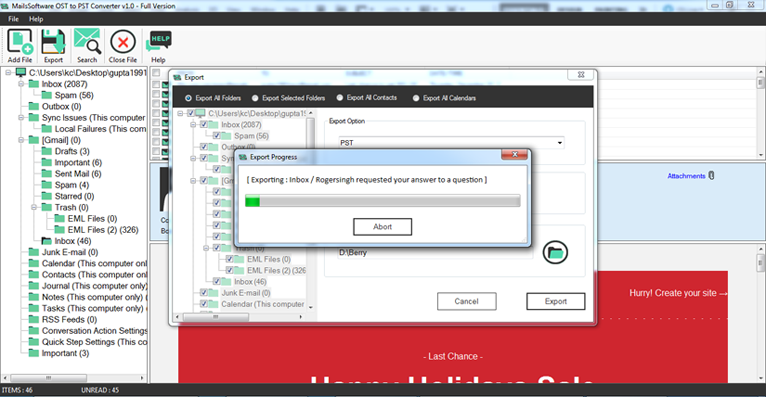Collapse the [Gmail] folder tree node
The image size is (766, 397).
(x=21, y=140)
